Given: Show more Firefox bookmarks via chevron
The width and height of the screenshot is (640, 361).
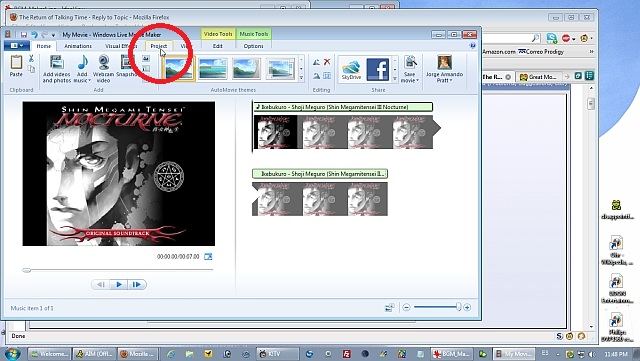Looking at the screenshot, I should [591, 52].
